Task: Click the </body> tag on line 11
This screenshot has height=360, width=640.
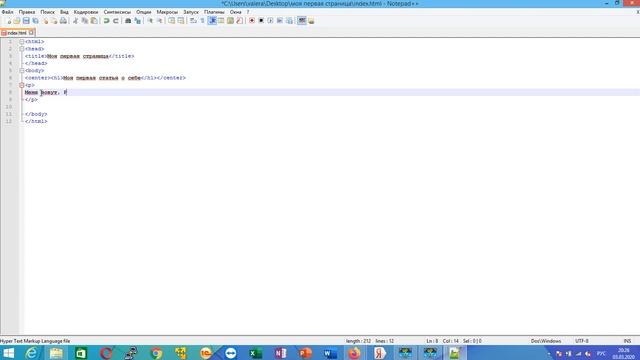Action: (36, 114)
